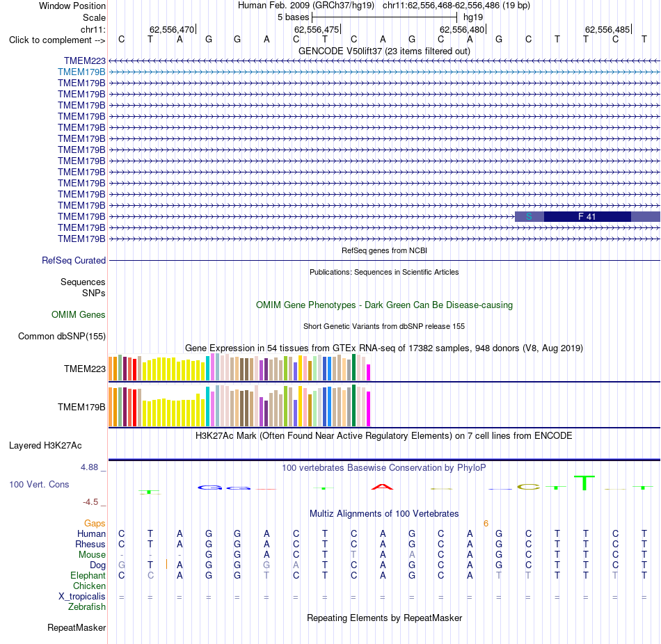Click the codon block labeled S
This screenshot has width=661, height=644.
tap(529, 216)
